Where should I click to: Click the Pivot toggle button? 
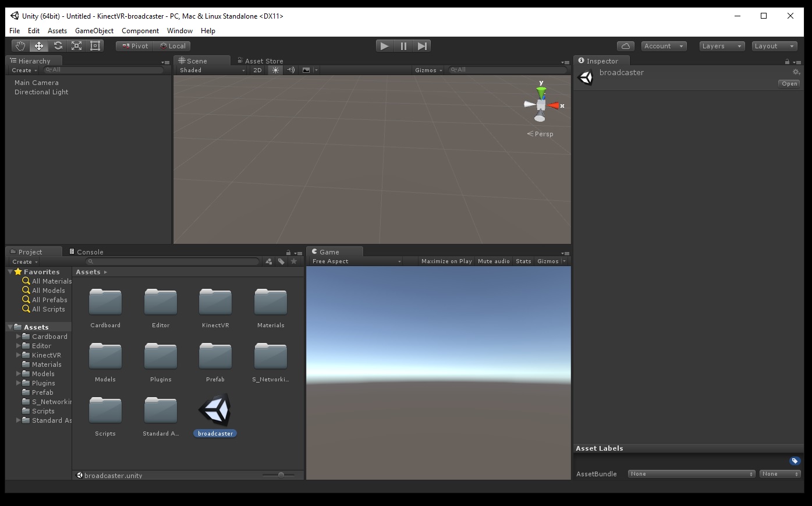click(135, 46)
